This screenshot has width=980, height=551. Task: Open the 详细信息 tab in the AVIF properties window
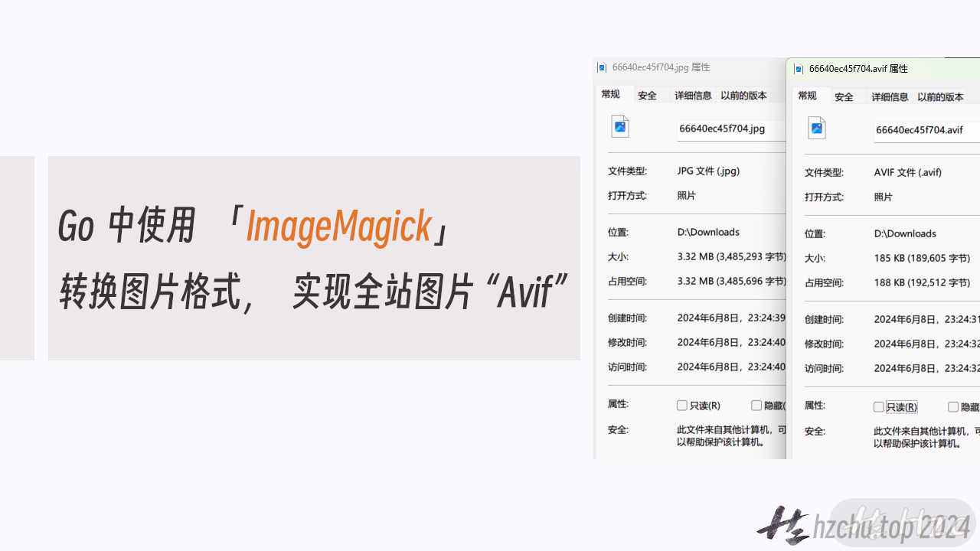tap(890, 97)
